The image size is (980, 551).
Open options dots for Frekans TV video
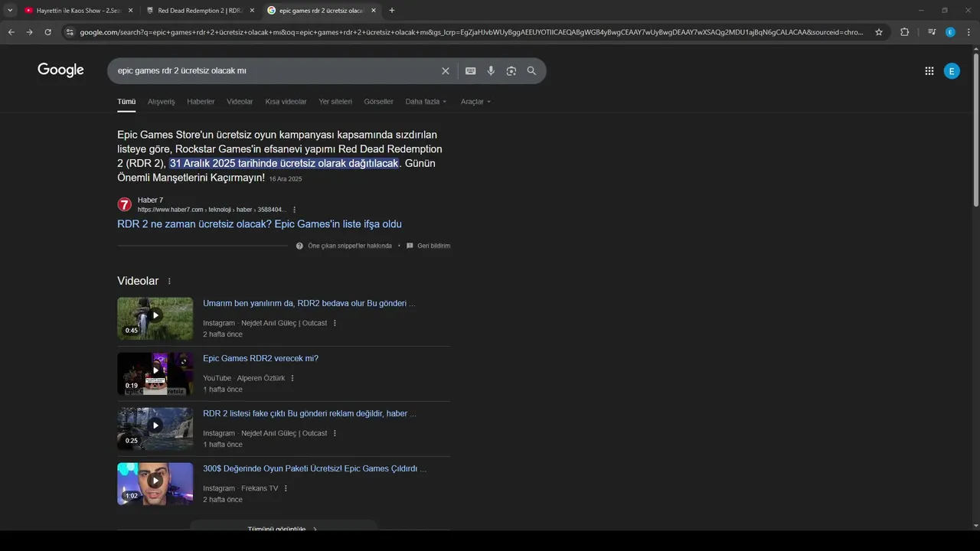[286, 488]
